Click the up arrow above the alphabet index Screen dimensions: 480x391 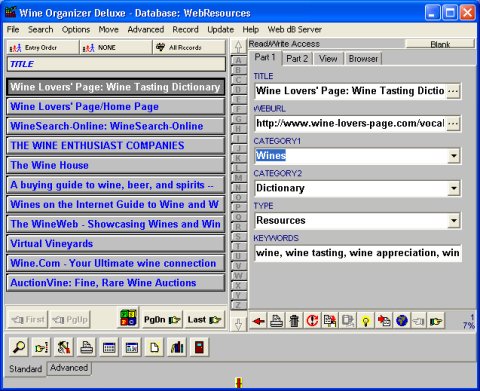(x=238, y=47)
